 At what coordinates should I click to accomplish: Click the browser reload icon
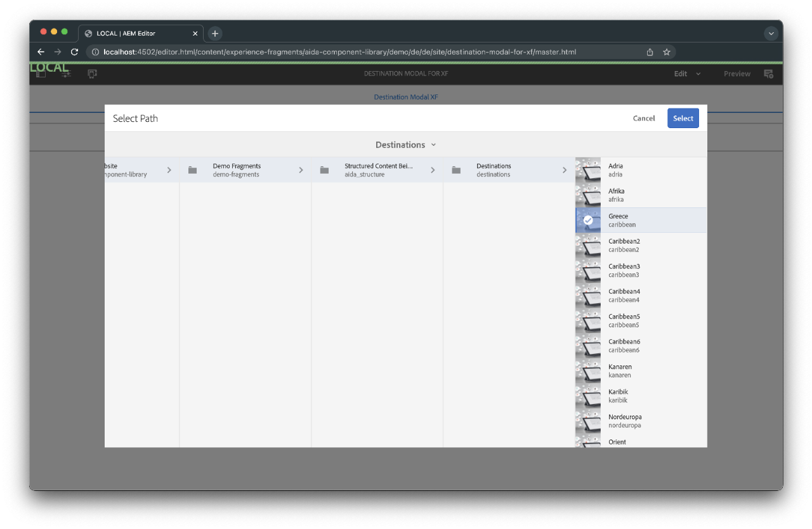[x=74, y=52]
